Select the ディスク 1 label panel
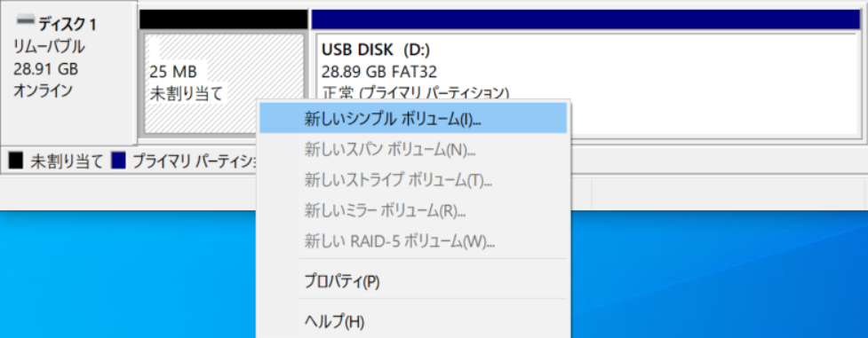Screen dimensions: 868x338 click(68, 73)
